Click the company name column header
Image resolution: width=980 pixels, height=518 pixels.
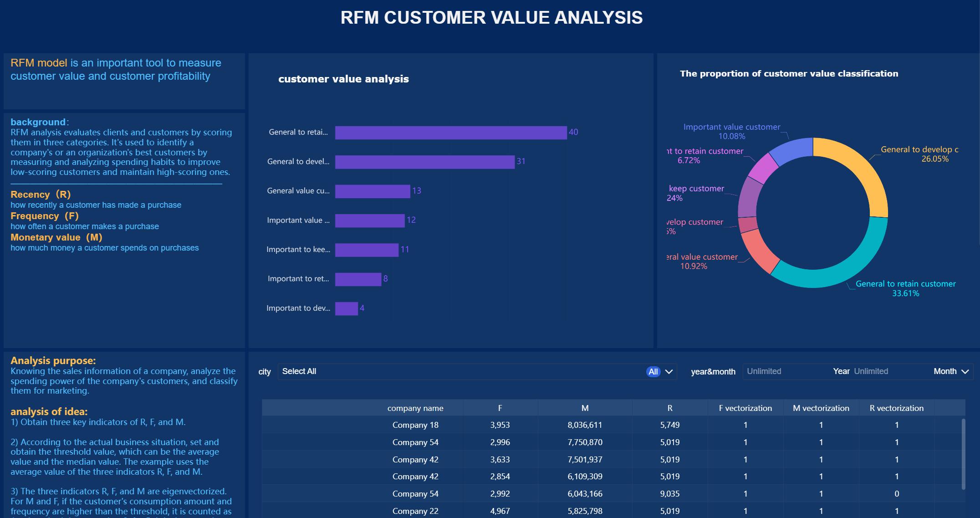[415, 408]
